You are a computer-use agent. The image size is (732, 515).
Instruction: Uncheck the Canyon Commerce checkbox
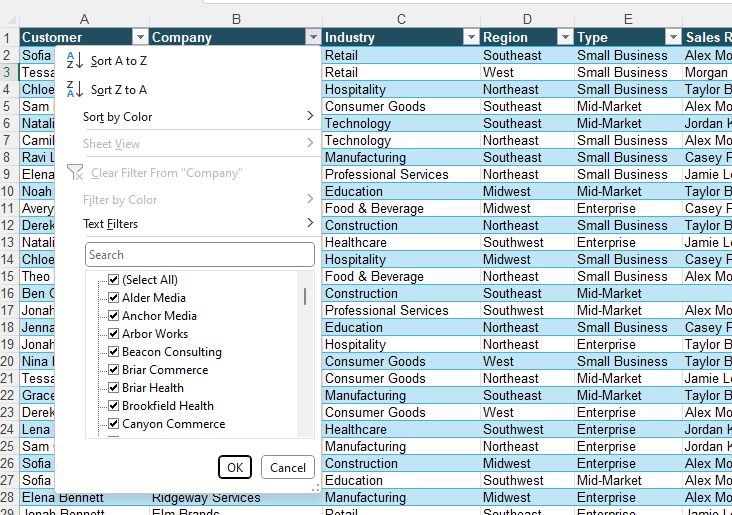click(113, 423)
